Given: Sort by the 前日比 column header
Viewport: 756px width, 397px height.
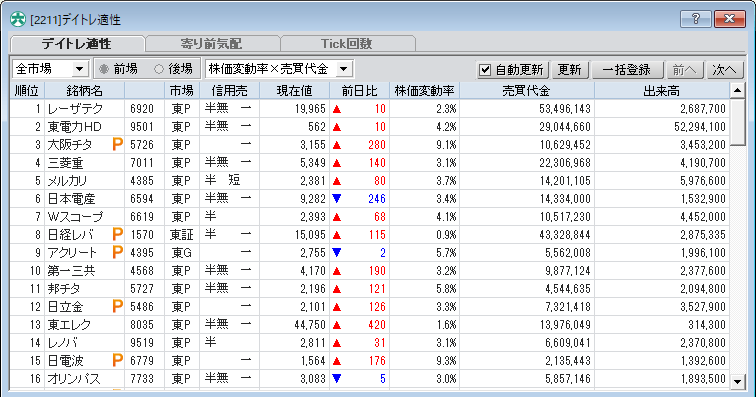Looking at the screenshot, I should [x=359, y=91].
